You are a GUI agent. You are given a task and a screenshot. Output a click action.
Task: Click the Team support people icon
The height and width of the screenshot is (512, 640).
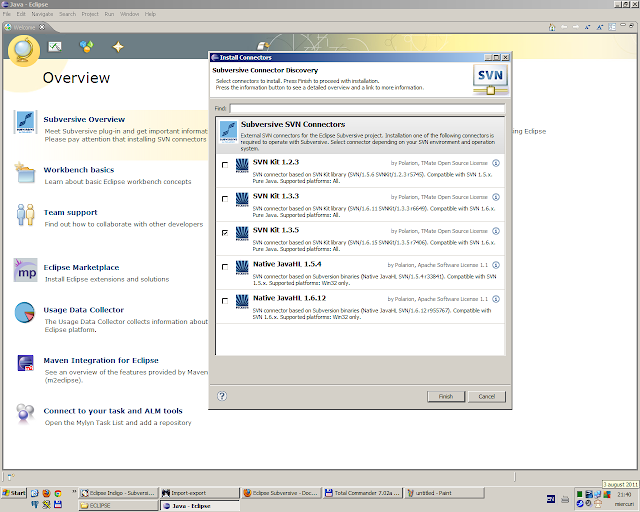(25, 215)
